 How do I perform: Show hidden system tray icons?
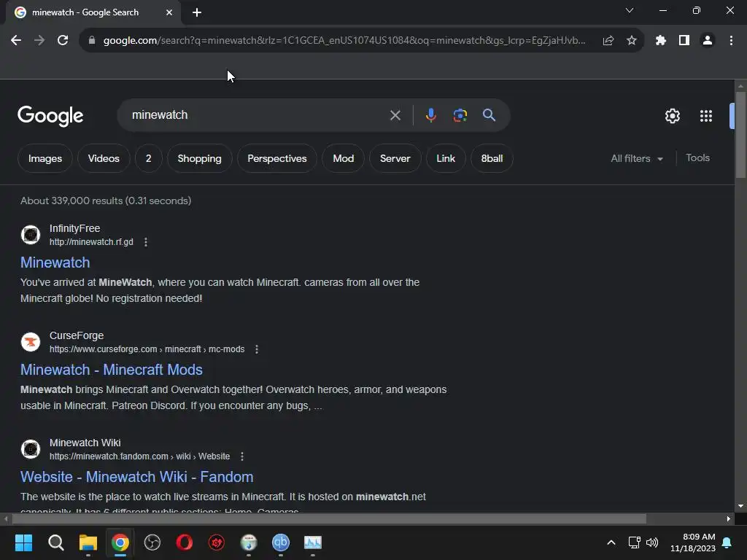pyautogui.click(x=611, y=542)
